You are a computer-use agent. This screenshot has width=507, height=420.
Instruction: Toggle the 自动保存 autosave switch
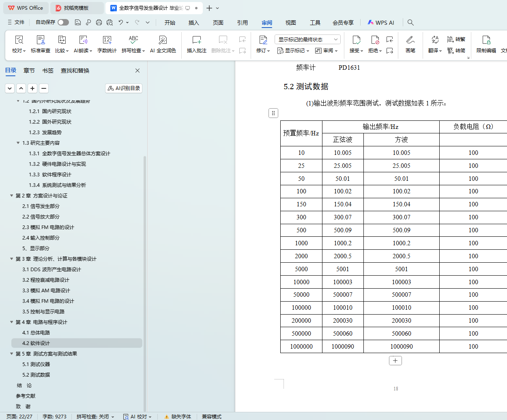pyautogui.click(x=63, y=22)
